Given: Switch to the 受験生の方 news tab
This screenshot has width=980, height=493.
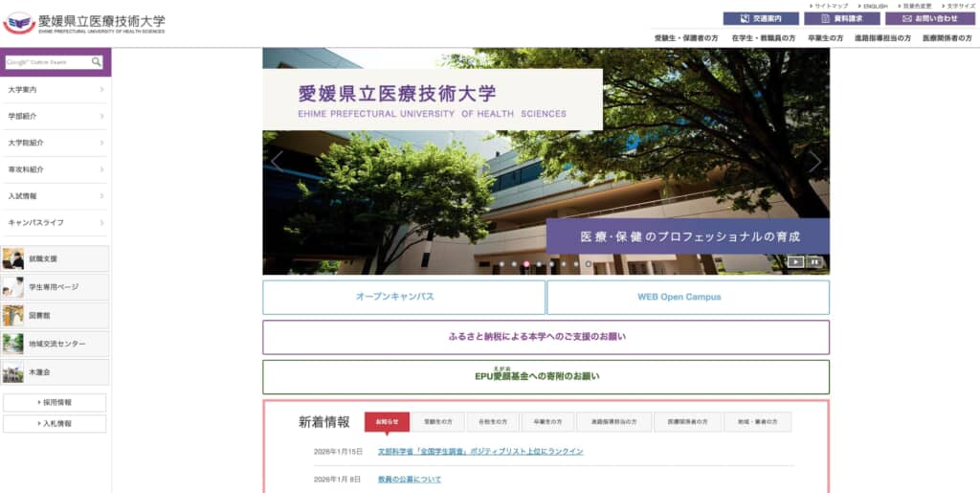Looking at the screenshot, I should coord(437,422).
